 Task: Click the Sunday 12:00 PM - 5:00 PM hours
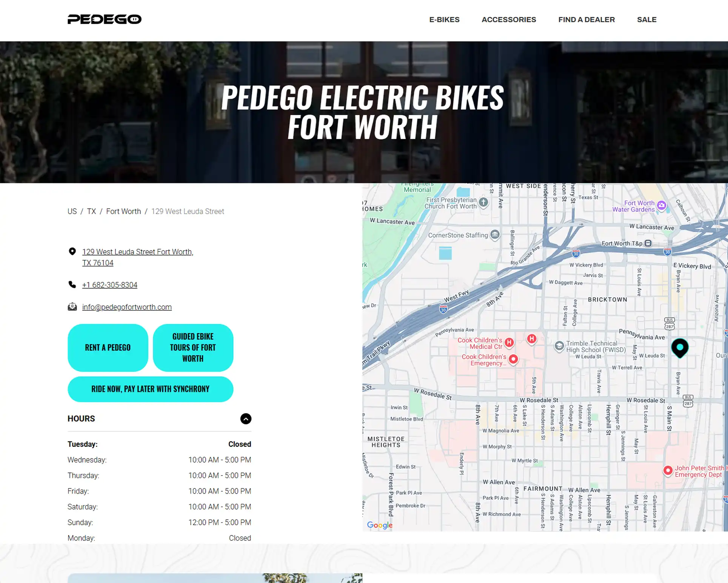220,523
